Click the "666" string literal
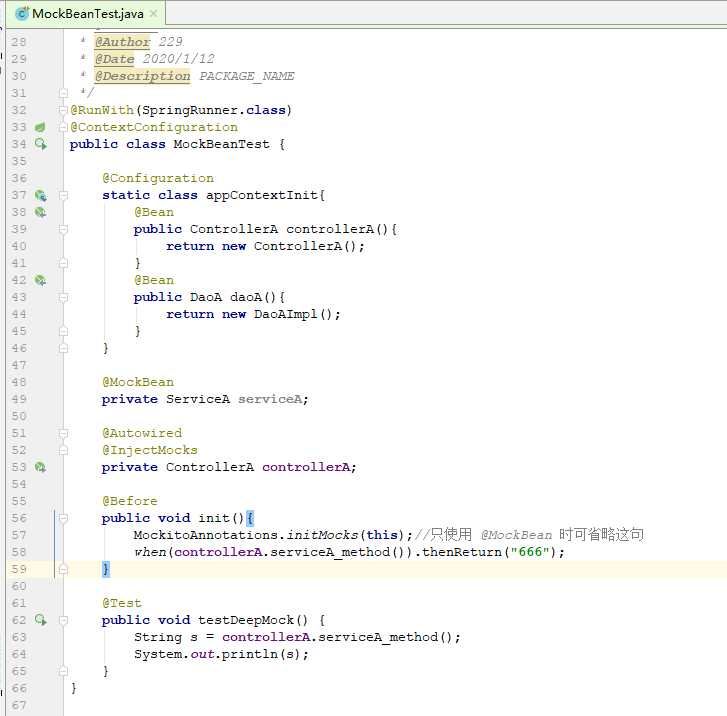 (x=530, y=552)
